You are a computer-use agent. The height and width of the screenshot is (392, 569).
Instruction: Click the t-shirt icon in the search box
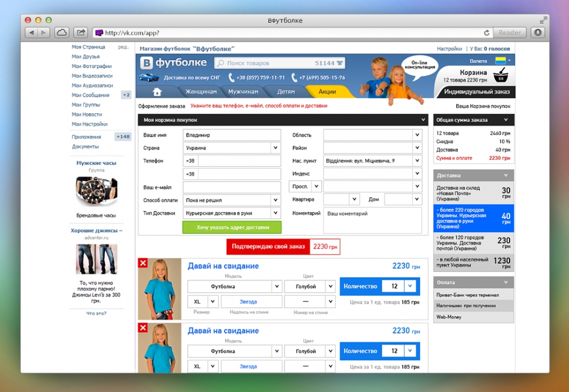[340, 63]
